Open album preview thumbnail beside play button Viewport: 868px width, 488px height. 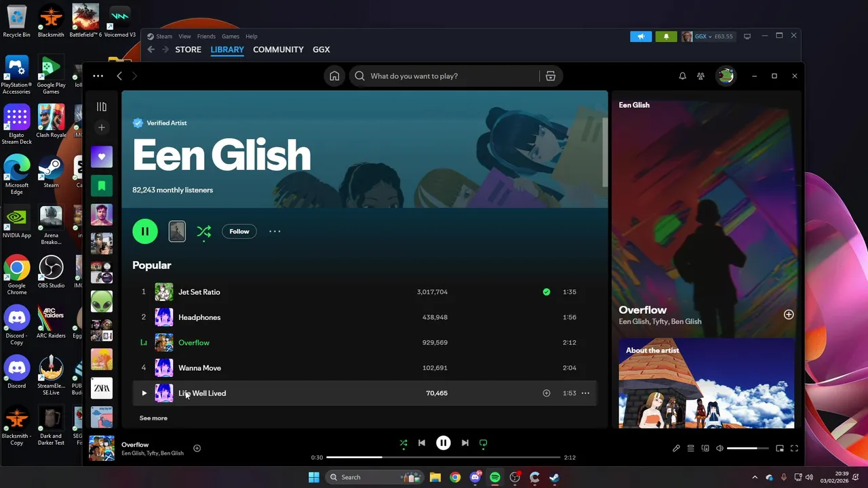[177, 231]
